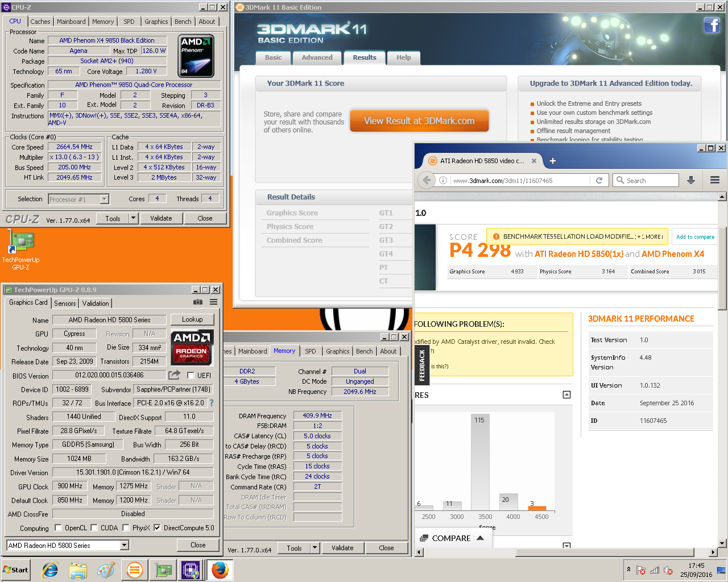Toggle the PhysX checkbox
This screenshot has width=728, height=582.
pyautogui.click(x=126, y=527)
